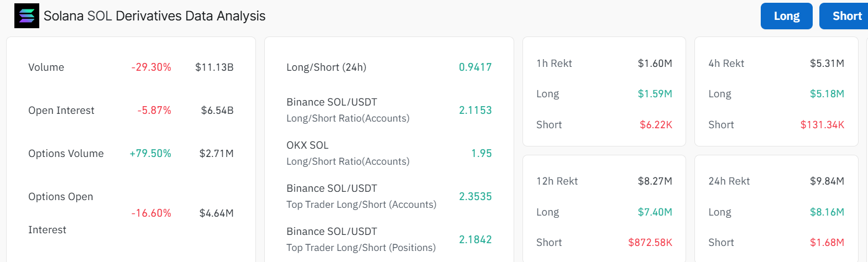The image size is (868, 262).
Task: Select the Solana SOL Derivatives Data Analysis heading
Action: [x=155, y=16]
